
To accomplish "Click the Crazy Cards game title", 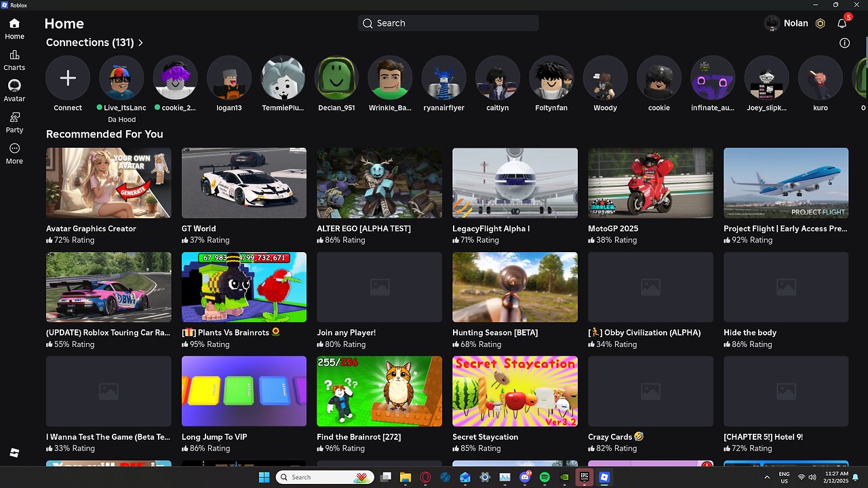I will (x=616, y=437).
